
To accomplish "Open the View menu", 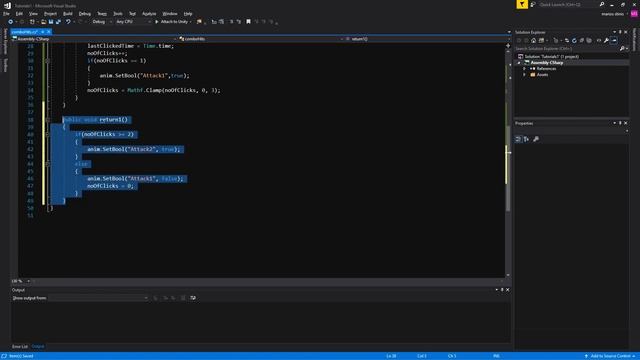I will [33, 13].
